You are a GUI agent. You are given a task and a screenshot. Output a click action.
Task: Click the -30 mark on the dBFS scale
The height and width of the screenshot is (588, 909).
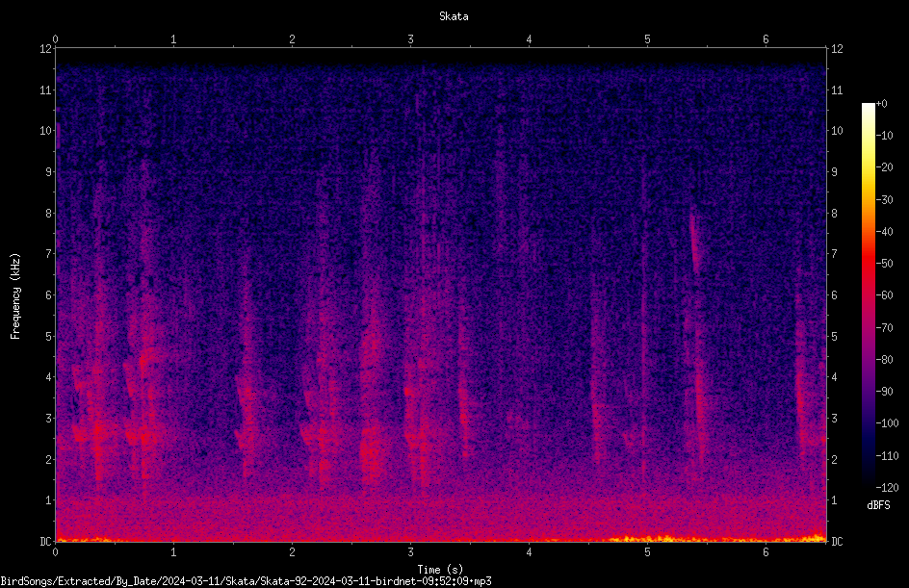[885, 200]
